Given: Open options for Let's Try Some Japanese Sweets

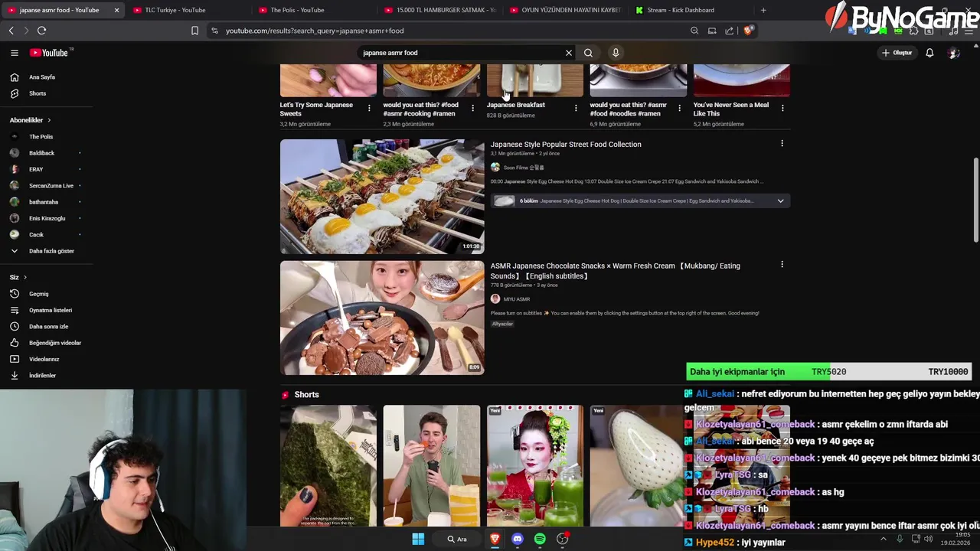Looking at the screenshot, I should click(x=369, y=109).
